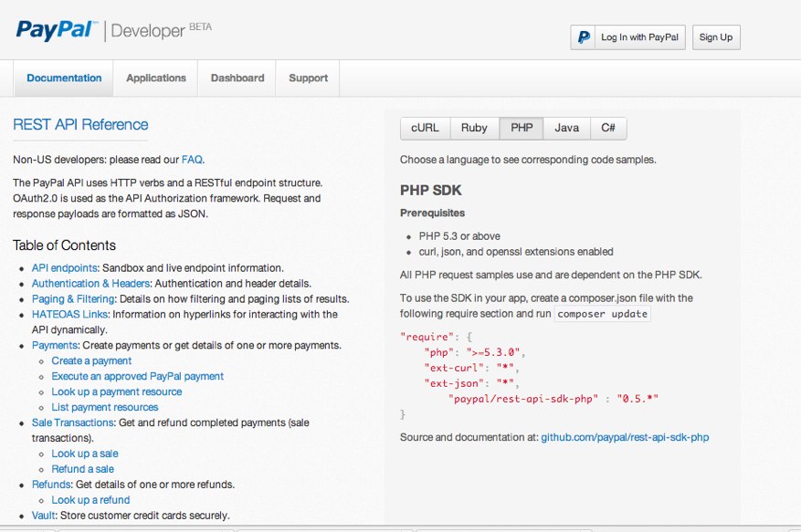Click the Create a payment link
The width and height of the screenshot is (801, 532).
tap(91, 361)
